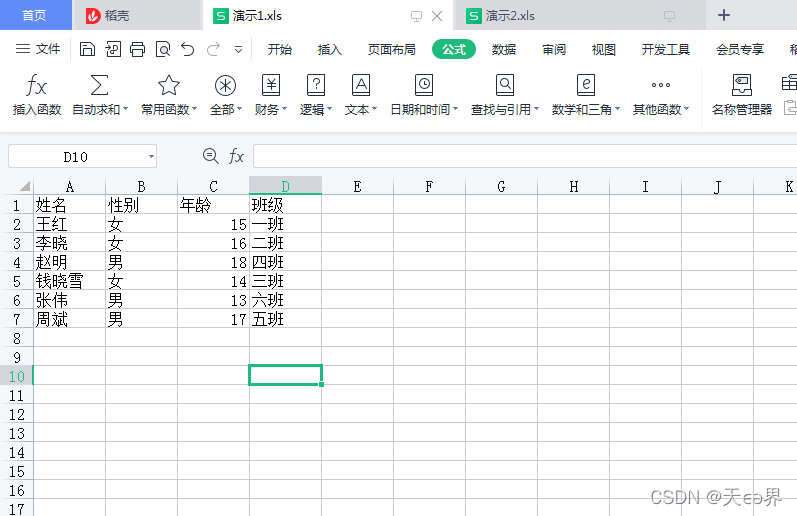Open the common functions star icon

tap(169, 85)
